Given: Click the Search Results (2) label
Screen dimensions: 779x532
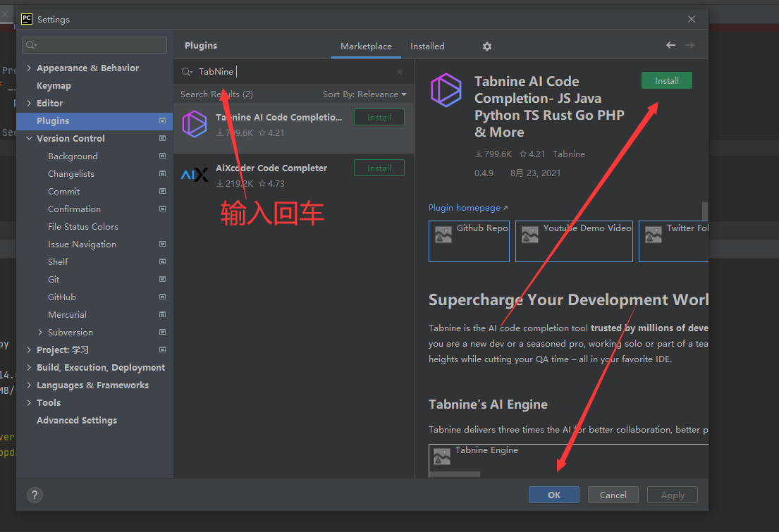Looking at the screenshot, I should pyautogui.click(x=216, y=94).
